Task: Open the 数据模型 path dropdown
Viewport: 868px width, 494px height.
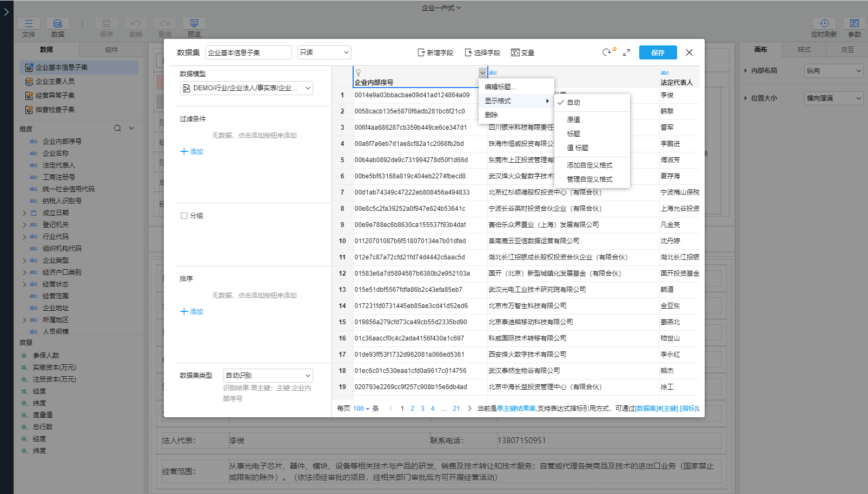Action: click(247, 88)
